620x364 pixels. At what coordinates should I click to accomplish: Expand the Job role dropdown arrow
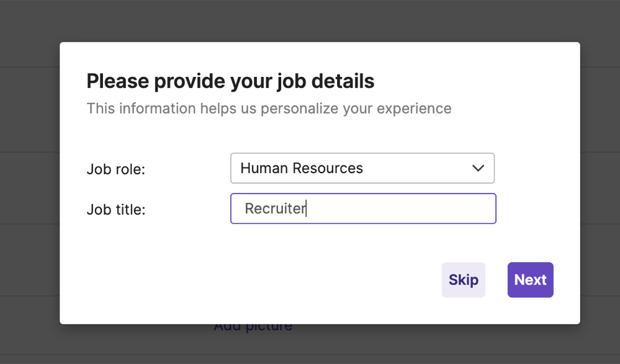pyautogui.click(x=478, y=168)
